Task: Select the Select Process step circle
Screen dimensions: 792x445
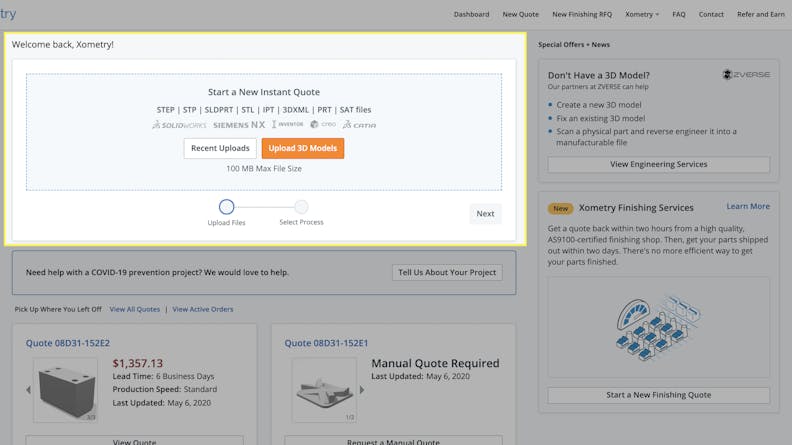Action: point(301,207)
